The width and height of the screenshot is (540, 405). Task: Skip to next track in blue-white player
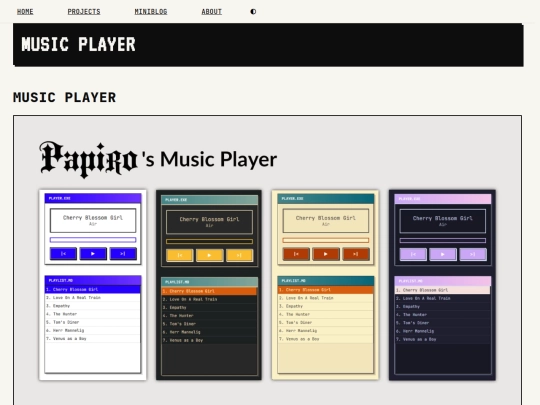tap(123, 253)
